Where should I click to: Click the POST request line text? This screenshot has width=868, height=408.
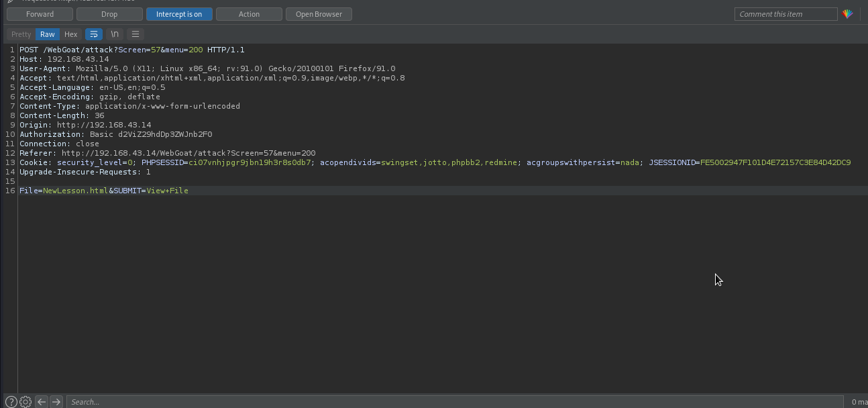[x=132, y=50]
